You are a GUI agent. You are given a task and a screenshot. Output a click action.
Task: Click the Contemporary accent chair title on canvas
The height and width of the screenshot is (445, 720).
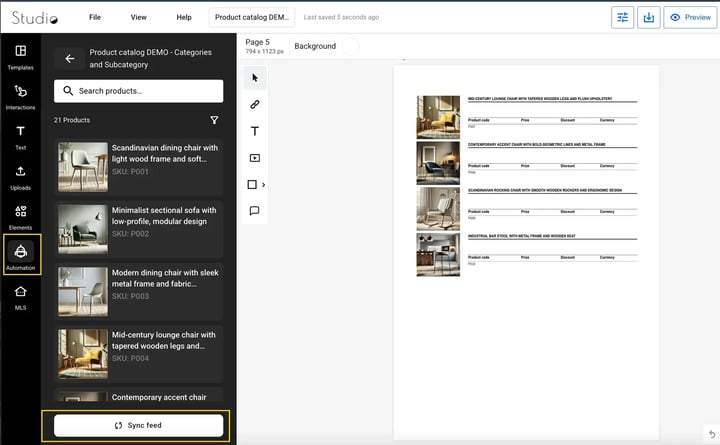click(x=537, y=145)
